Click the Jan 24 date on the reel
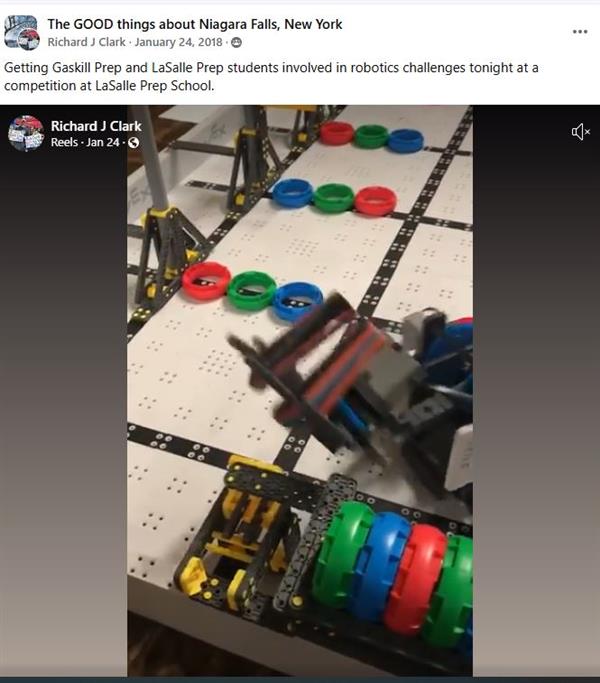The width and height of the screenshot is (600, 683). pyautogui.click(x=103, y=142)
